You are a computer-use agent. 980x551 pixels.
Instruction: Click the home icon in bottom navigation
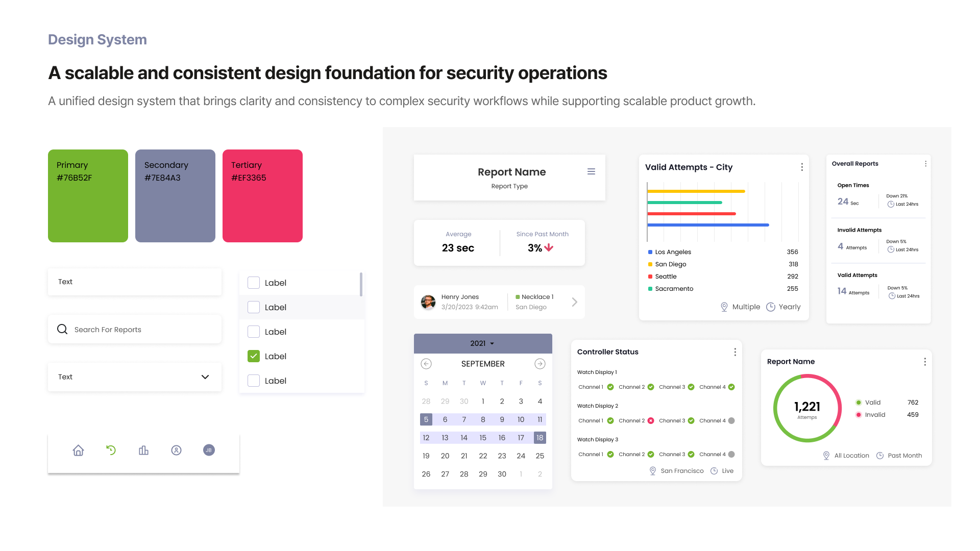78,450
